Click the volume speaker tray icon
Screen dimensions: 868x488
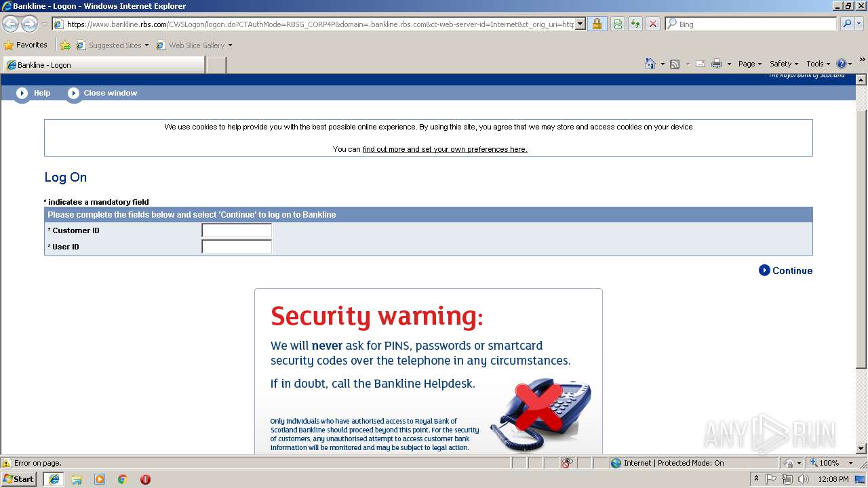coord(804,479)
